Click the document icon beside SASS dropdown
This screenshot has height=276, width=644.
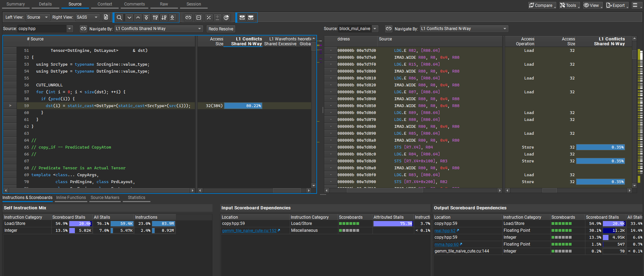click(106, 17)
